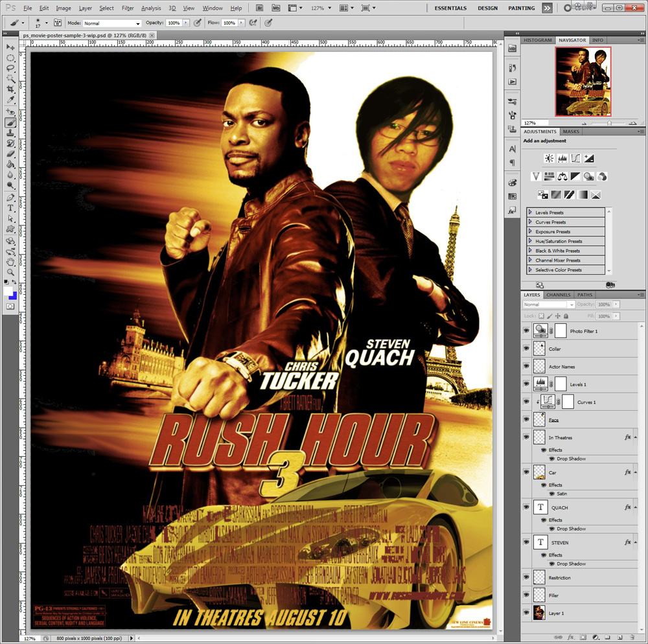Viewport: 648px width, 644px height.
Task: Hide the Curves 1 layer
Action: [x=526, y=402]
